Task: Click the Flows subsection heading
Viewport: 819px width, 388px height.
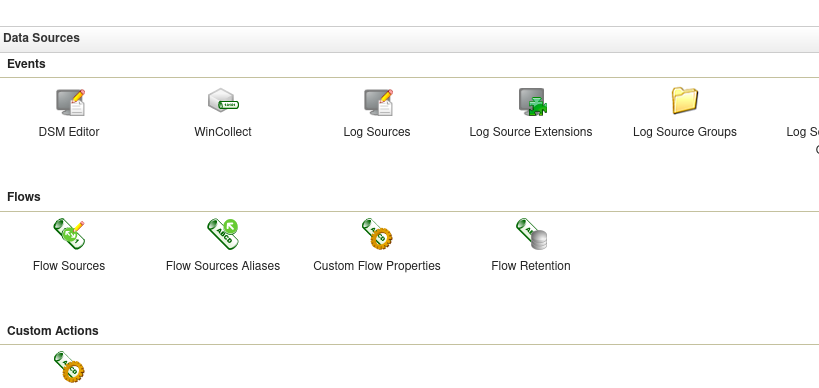Action: pos(24,197)
